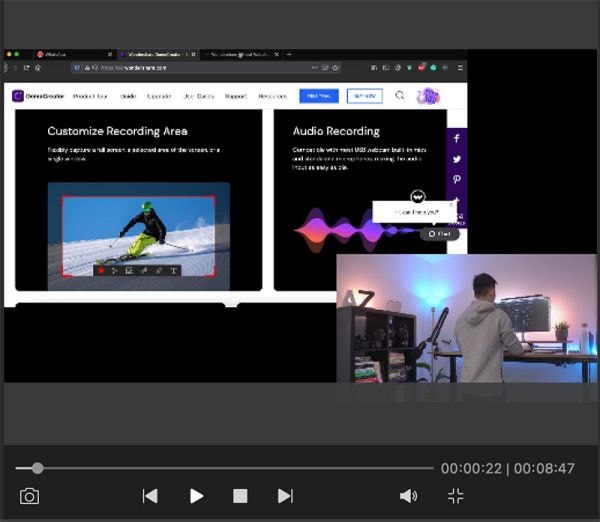Exit fullscreen with the shrink icon
This screenshot has height=522, width=600.
coord(456,496)
